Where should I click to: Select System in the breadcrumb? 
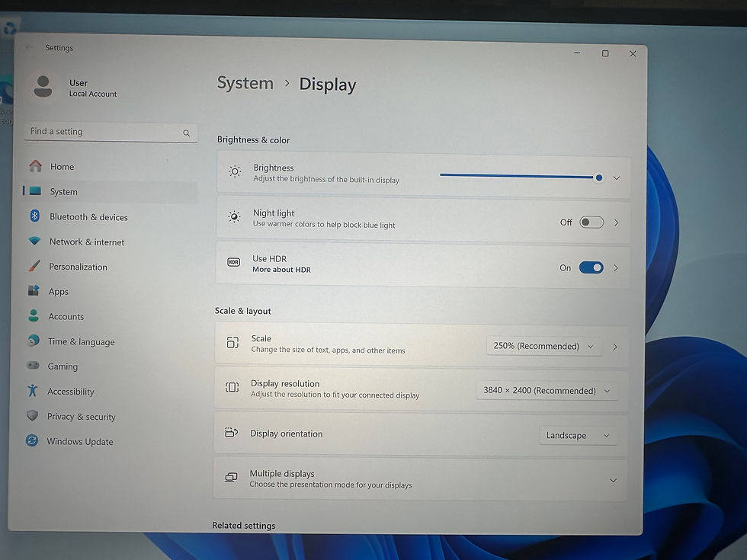point(245,83)
